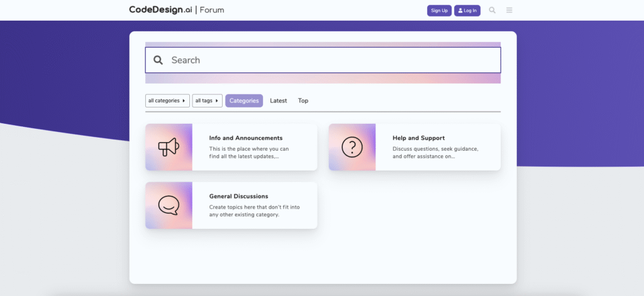Open the Info and Announcements title link
The height and width of the screenshot is (296, 644).
pos(246,138)
